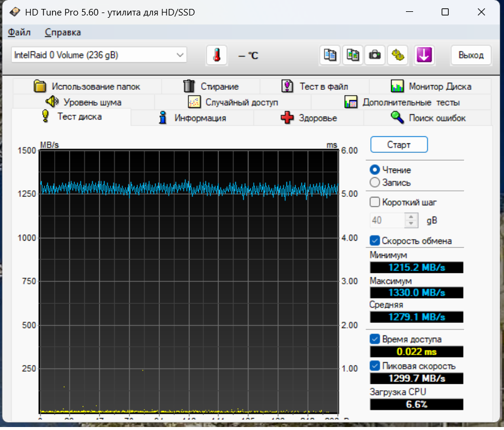Switch to the Поиск ошибок tab
Image resolution: width=504 pixels, height=430 pixels.
tap(428, 118)
